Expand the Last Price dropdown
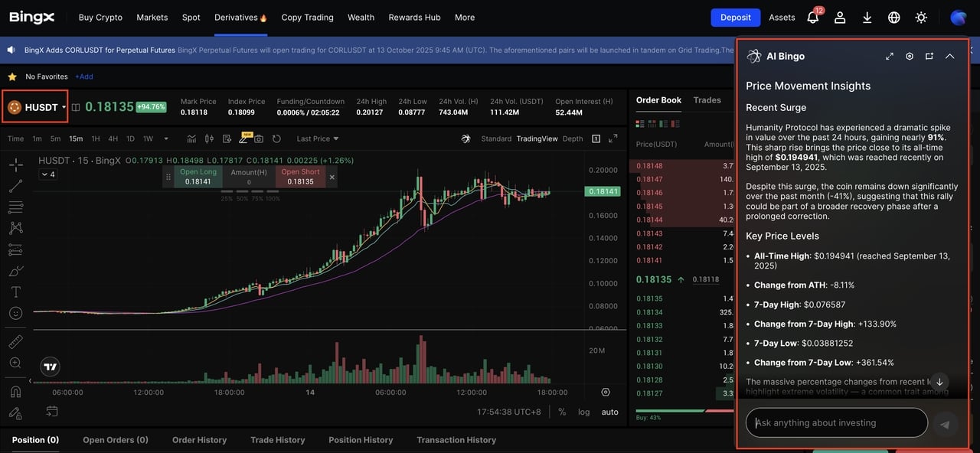 (317, 139)
